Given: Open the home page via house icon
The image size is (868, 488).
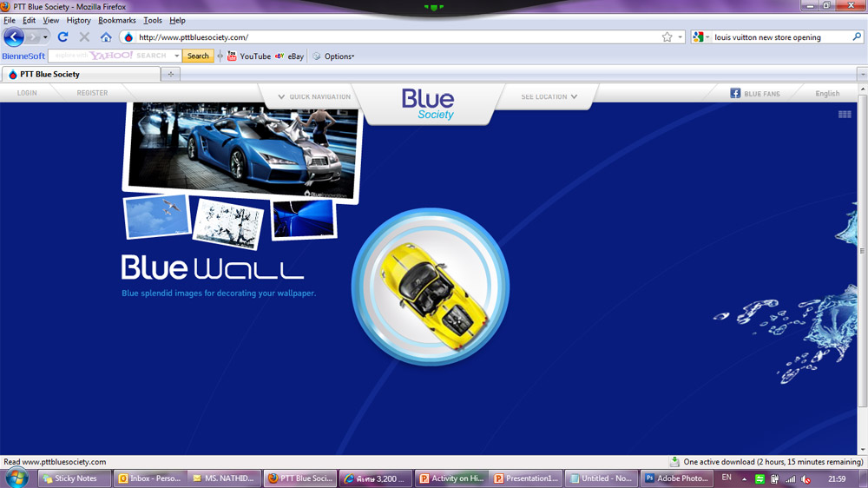Looking at the screenshot, I should pyautogui.click(x=106, y=37).
